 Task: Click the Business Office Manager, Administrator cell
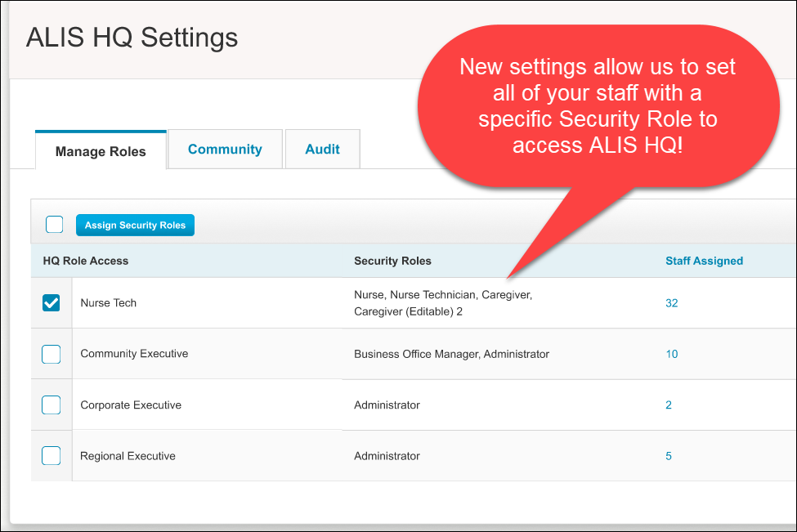pos(451,354)
